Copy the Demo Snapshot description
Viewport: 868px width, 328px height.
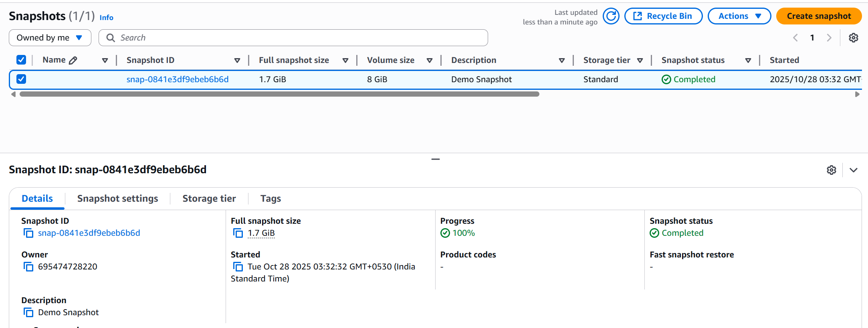tap(28, 312)
